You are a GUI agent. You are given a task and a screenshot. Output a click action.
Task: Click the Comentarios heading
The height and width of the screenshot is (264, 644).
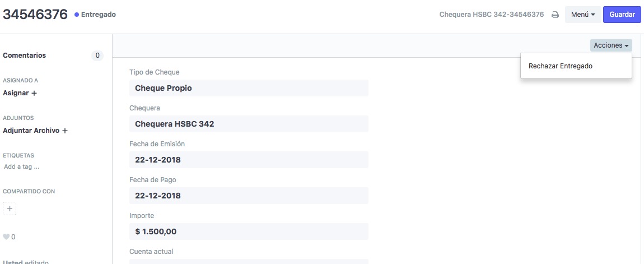pyautogui.click(x=24, y=55)
